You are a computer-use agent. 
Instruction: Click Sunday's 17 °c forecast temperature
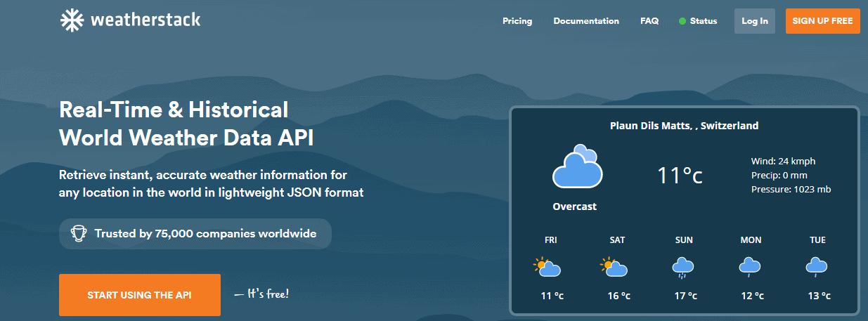click(x=685, y=296)
